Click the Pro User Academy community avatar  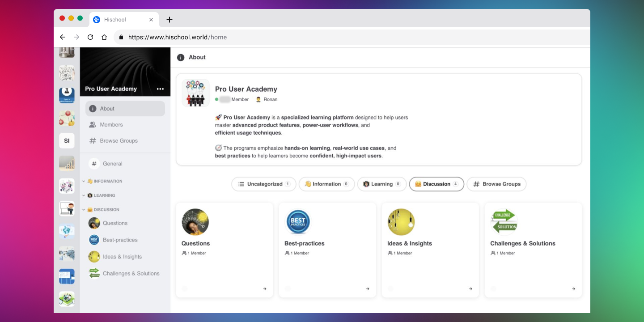(195, 93)
